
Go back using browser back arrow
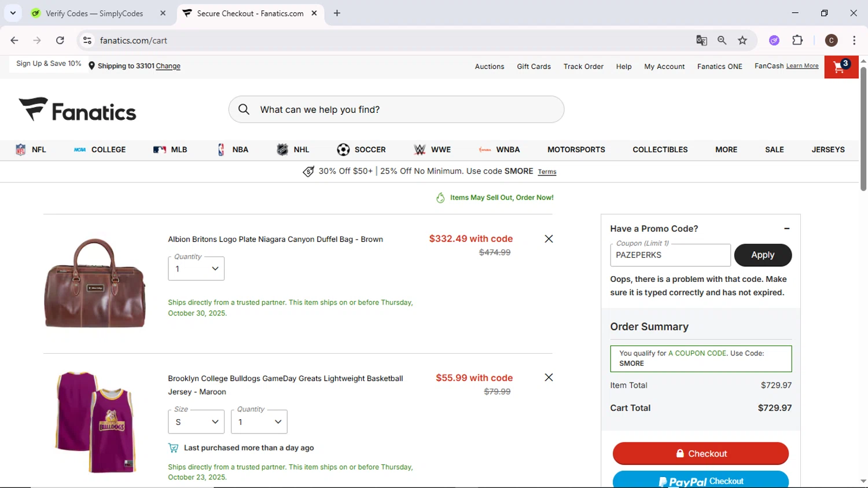click(x=14, y=41)
